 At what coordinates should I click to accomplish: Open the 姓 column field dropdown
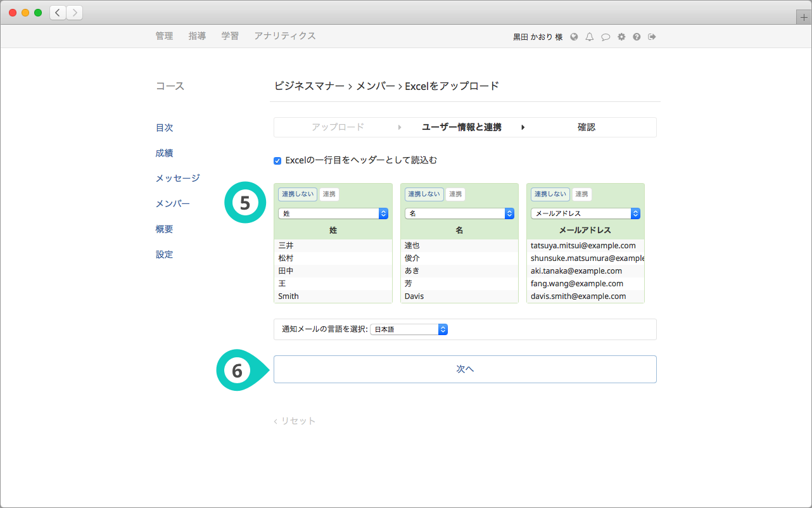(x=333, y=214)
